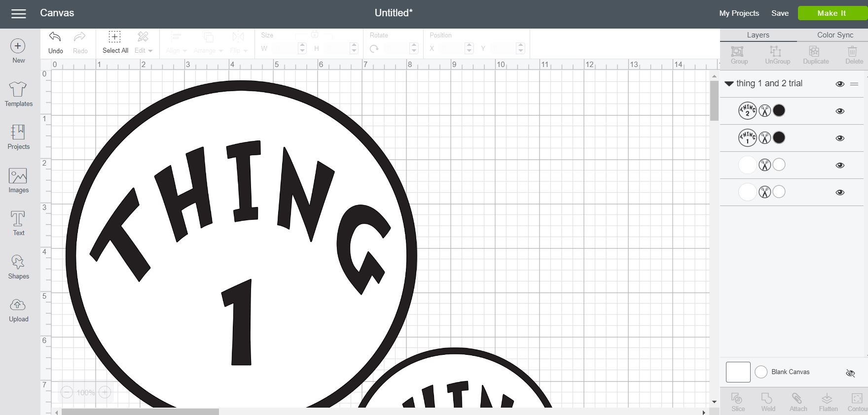Create a New project from the sidebar
This screenshot has width=868, height=415.
click(x=18, y=51)
